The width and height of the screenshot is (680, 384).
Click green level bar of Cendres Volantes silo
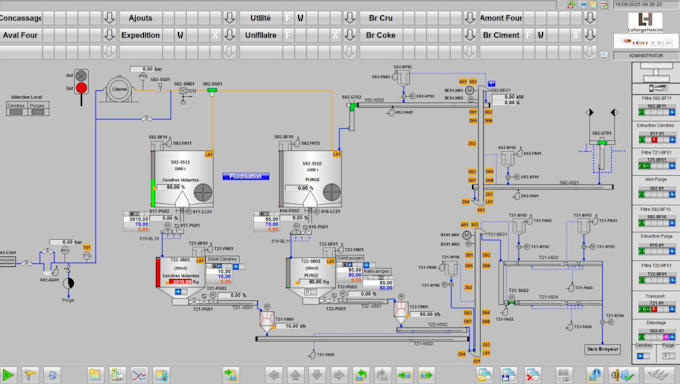tap(153, 192)
